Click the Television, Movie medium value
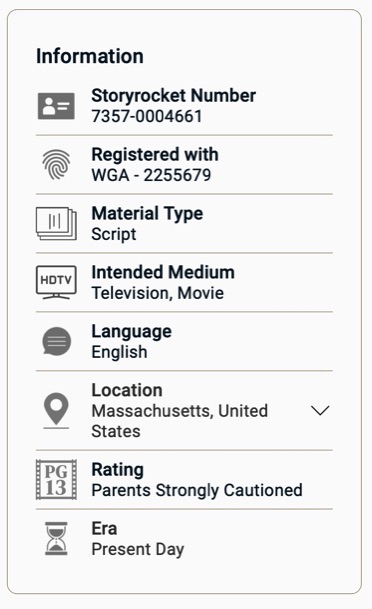 click(x=158, y=293)
